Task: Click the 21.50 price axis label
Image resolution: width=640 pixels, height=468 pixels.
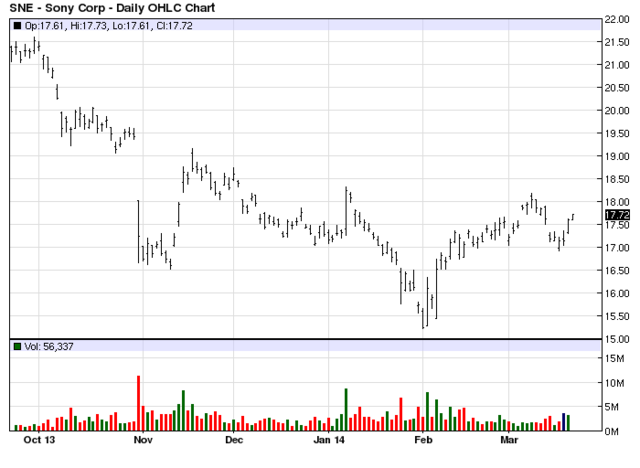Action: pos(617,42)
